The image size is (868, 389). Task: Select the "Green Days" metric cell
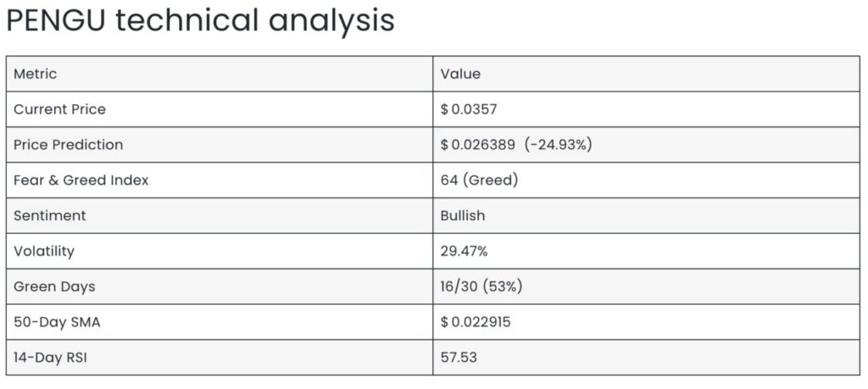coord(54,286)
